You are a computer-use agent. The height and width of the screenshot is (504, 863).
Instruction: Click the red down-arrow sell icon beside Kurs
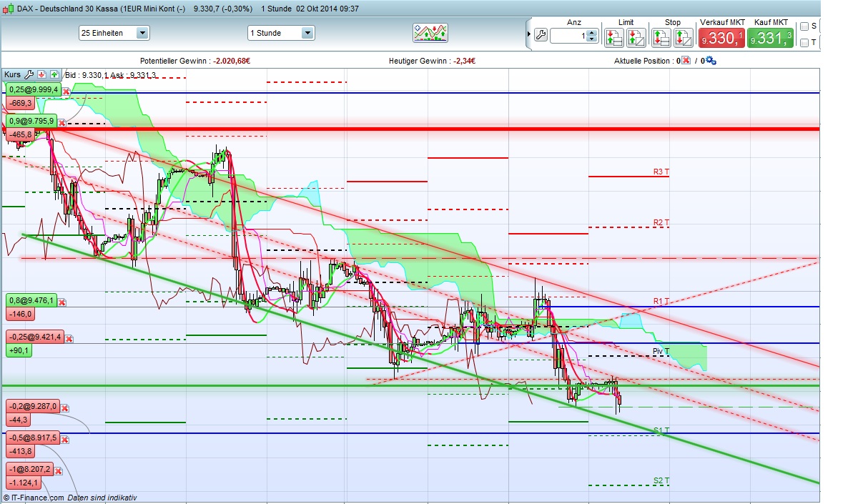(41, 74)
